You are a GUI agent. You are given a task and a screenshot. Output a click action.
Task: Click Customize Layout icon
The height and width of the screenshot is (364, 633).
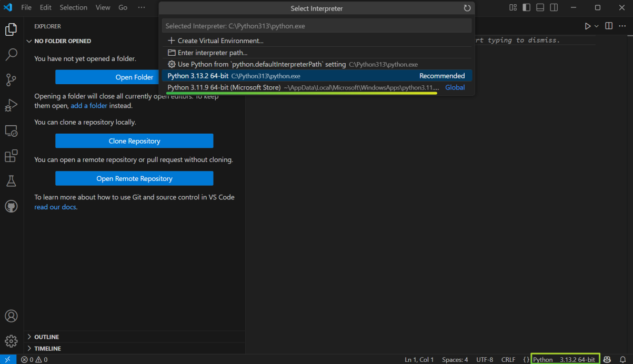513,7
